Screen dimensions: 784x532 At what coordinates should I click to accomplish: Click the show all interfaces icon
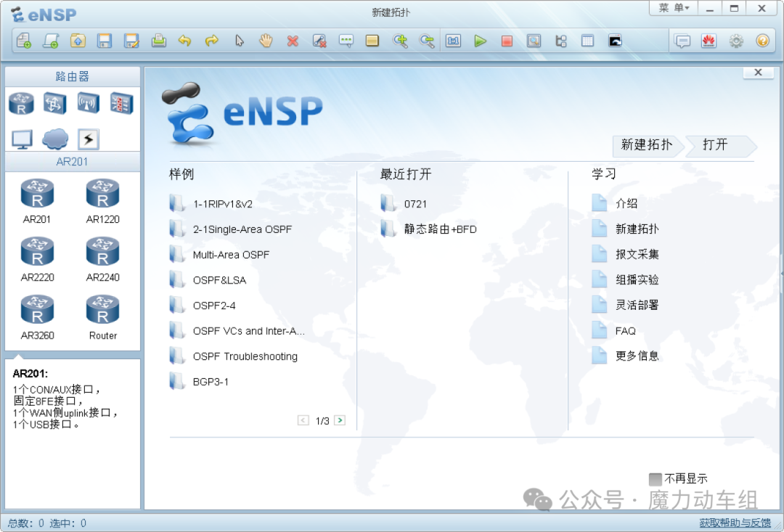tap(561, 41)
